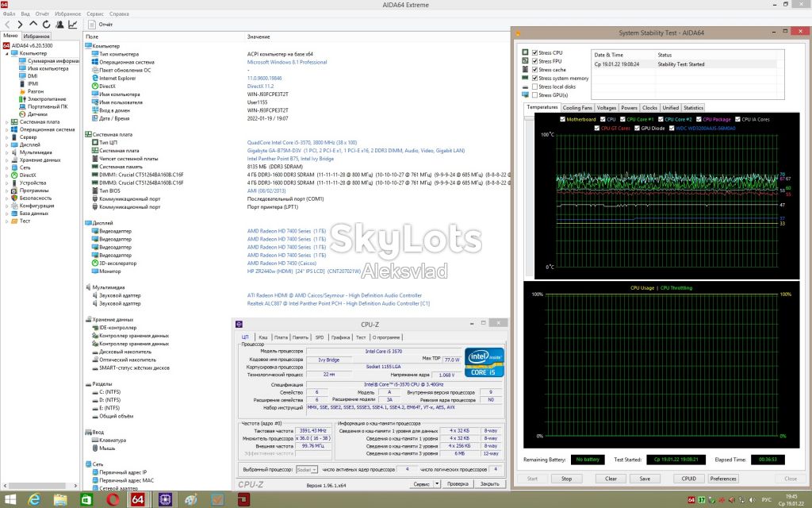
Task: Stop the stability test
Action: click(566, 479)
